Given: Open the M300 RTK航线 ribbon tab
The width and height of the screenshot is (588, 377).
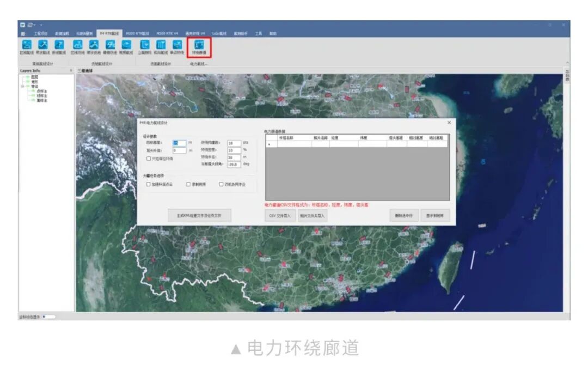Looking at the screenshot, I should [x=138, y=34].
